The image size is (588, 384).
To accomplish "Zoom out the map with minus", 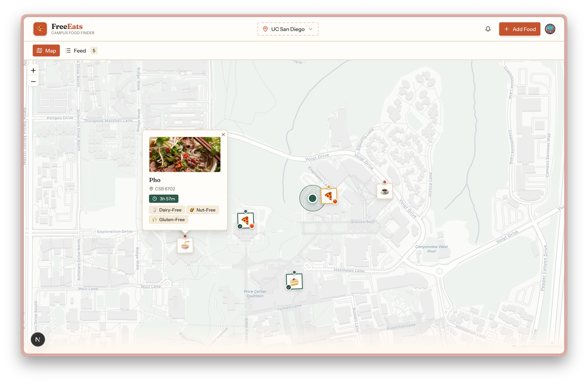I will click(x=33, y=82).
